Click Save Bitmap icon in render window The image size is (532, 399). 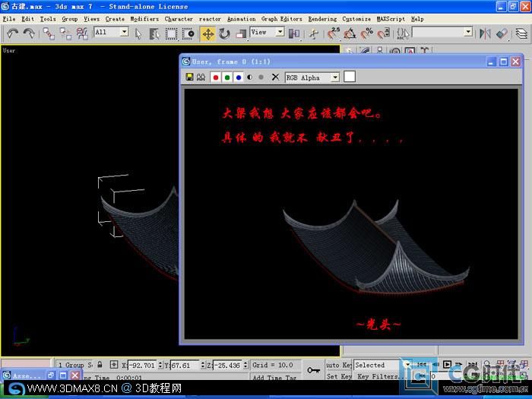189,77
